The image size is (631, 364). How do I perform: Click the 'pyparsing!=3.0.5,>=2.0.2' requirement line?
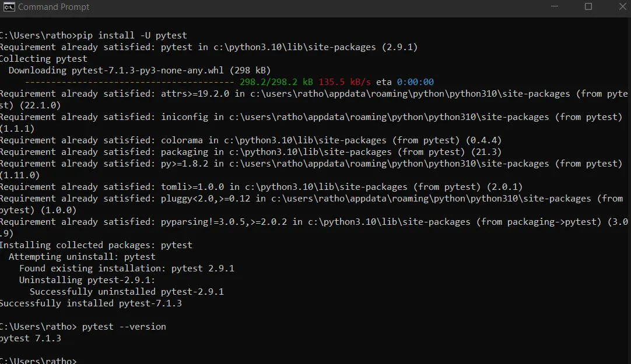314,227
